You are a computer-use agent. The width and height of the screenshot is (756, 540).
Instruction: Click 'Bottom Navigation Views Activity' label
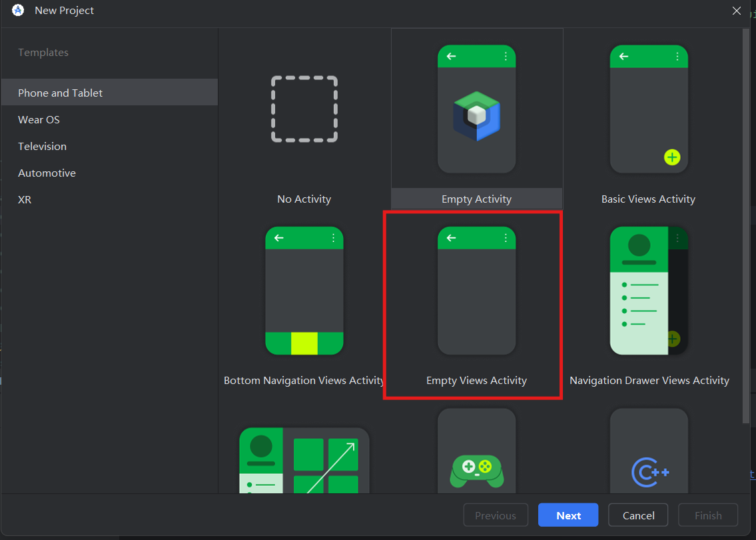[304, 380]
